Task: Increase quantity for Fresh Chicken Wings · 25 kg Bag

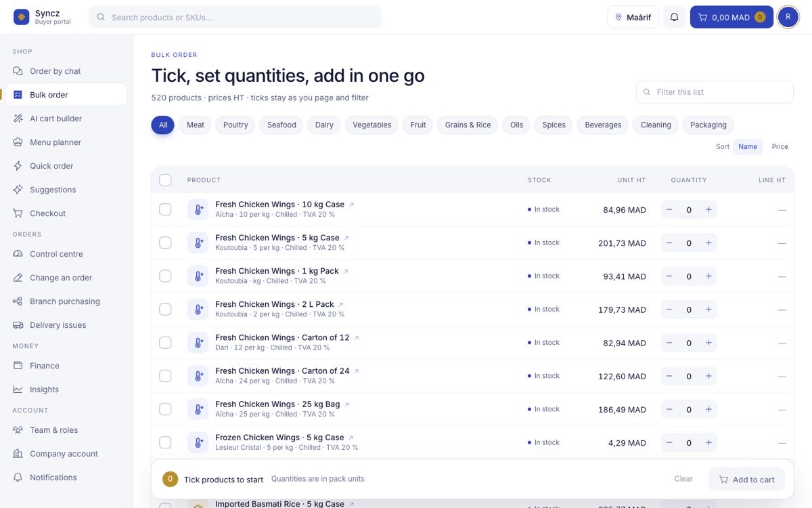Action: coord(708,409)
